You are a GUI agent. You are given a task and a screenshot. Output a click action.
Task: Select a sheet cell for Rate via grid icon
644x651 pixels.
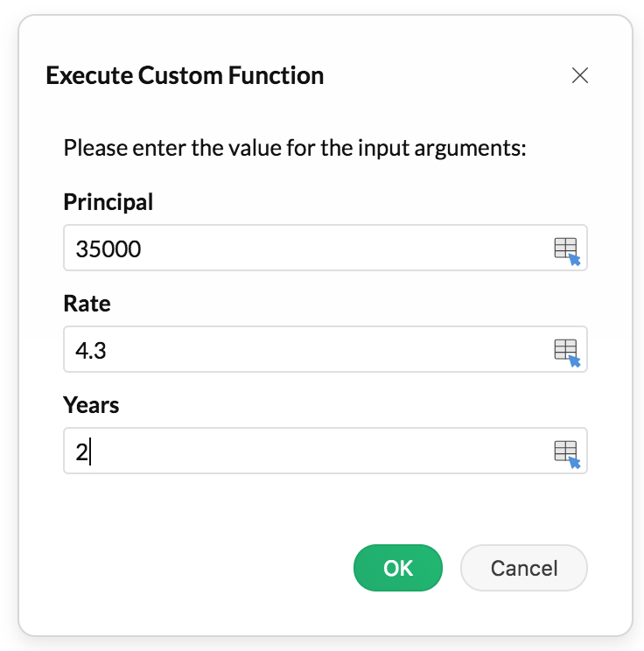(566, 351)
